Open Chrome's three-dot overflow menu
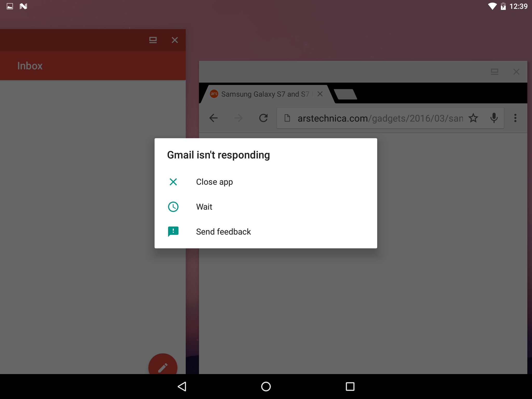 click(515, 118)
